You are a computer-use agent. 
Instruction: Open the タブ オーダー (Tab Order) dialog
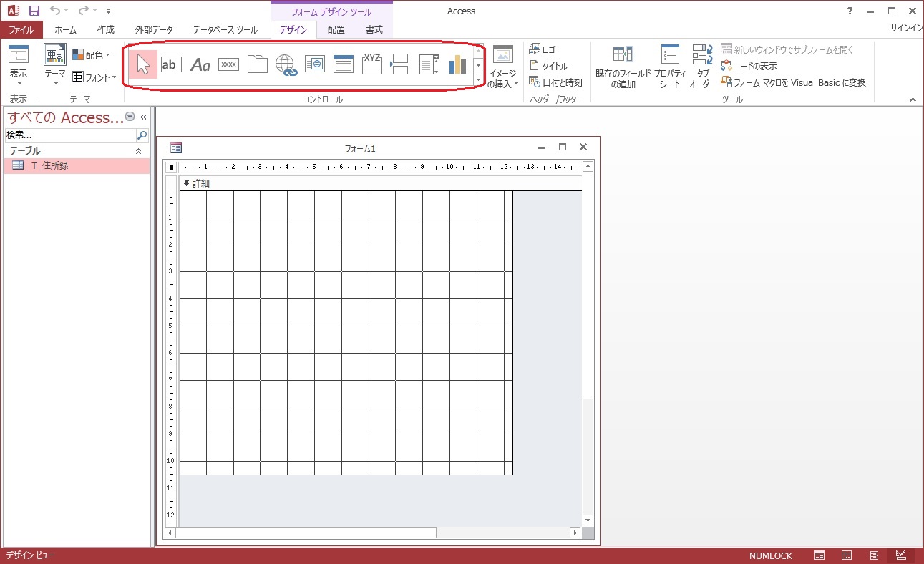[x=703, y=67]
